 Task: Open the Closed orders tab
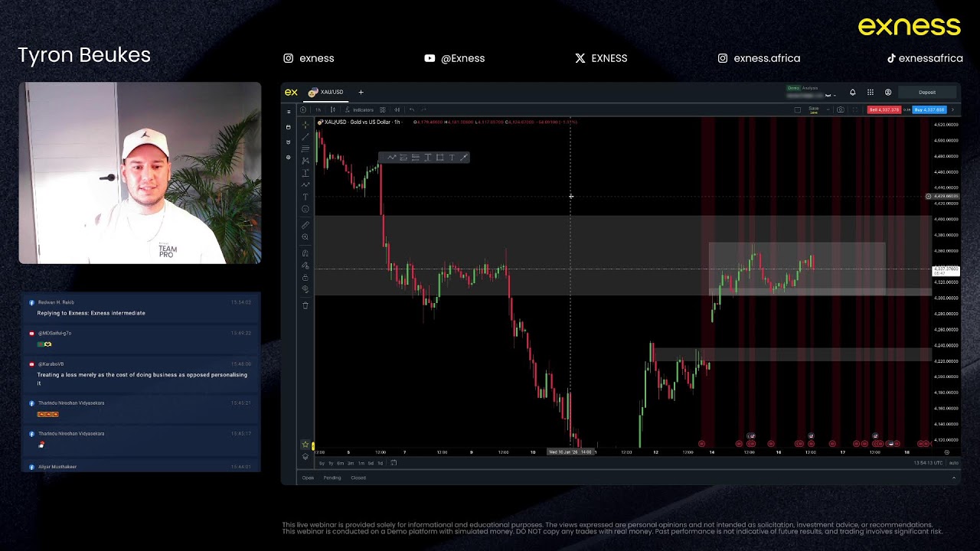[358, 478]
